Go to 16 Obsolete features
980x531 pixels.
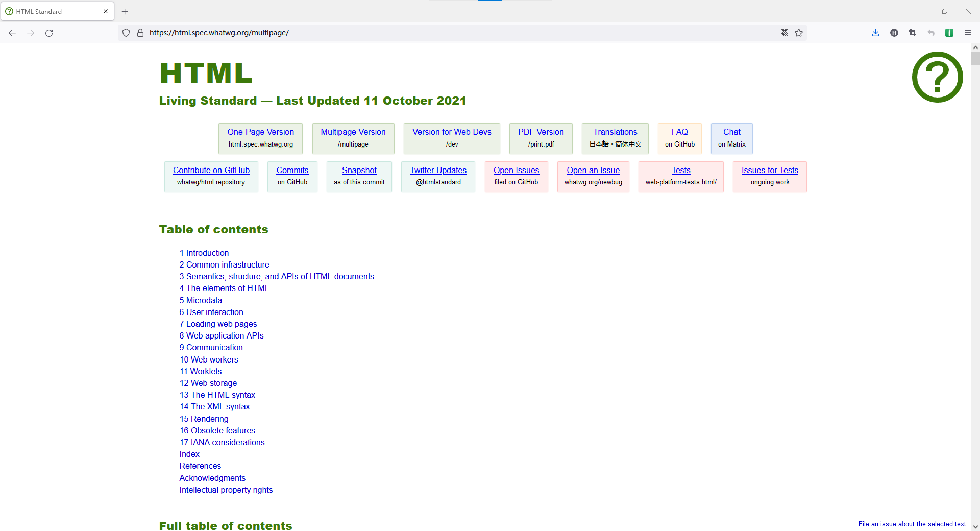coord(217,430)
